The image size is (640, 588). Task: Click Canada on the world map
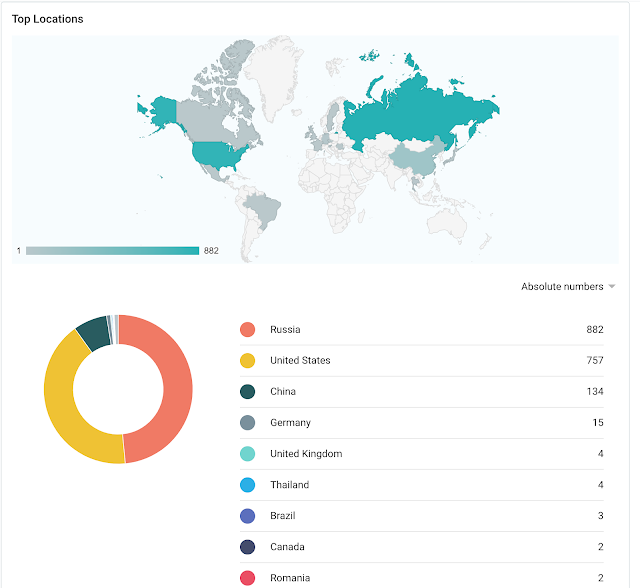(204, 120)
